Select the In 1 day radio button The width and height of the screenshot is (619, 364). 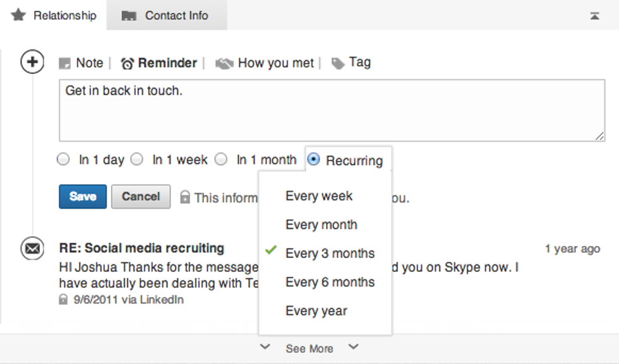coord(63,160)
